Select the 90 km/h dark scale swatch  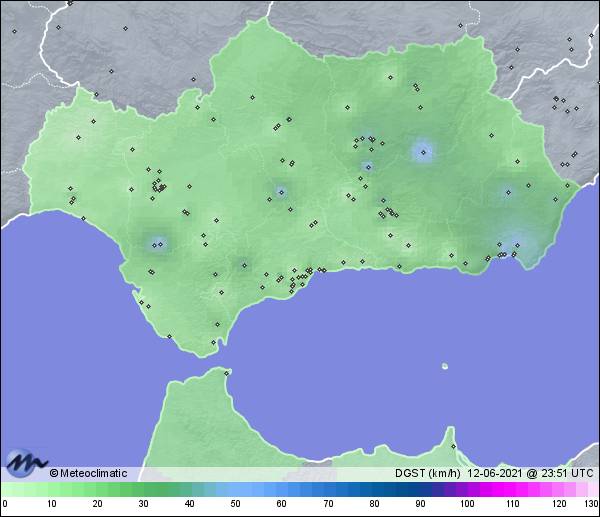tap(420, 488)
